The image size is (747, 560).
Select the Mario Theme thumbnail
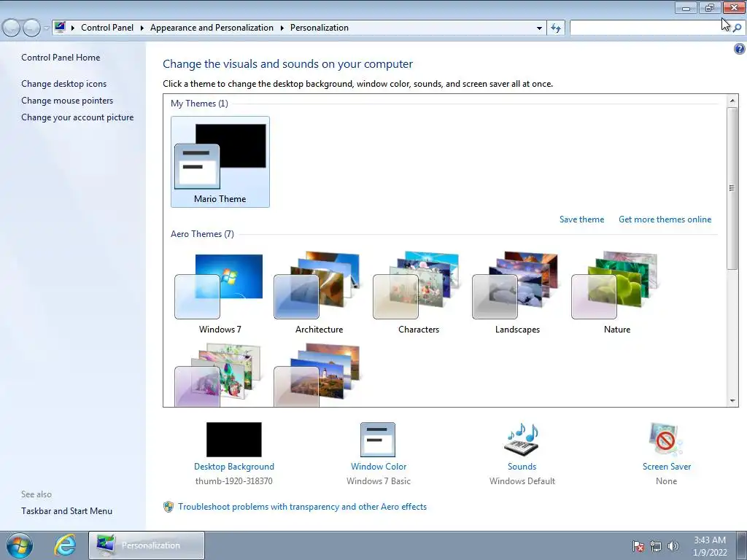[x=220, y=162]
